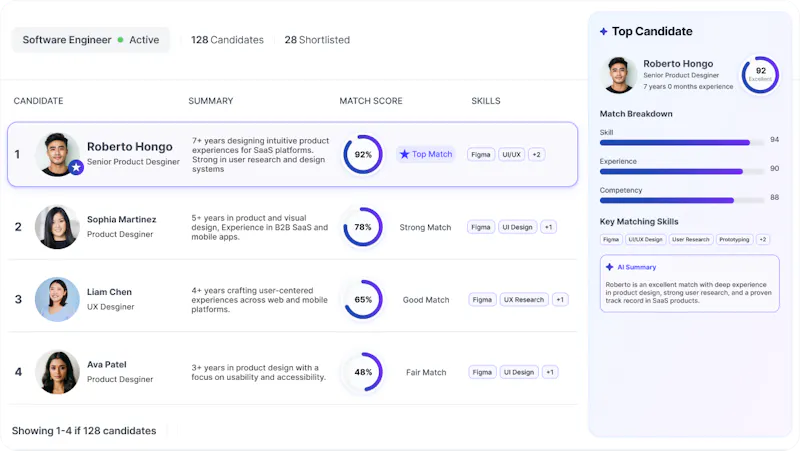This screenshot has height=451, width=800.
Task: Click the Skill match breakdown bar
Action: (682, 143)
